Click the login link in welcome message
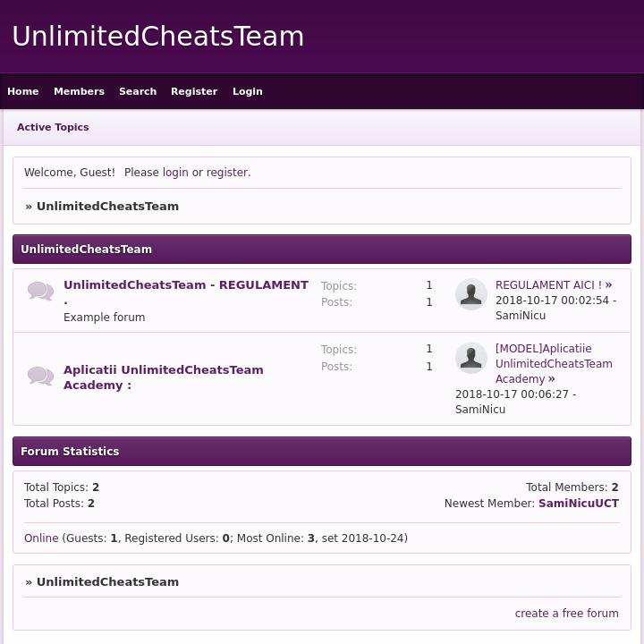The width and height of the screenshot is (644, 644). [175, 173]
